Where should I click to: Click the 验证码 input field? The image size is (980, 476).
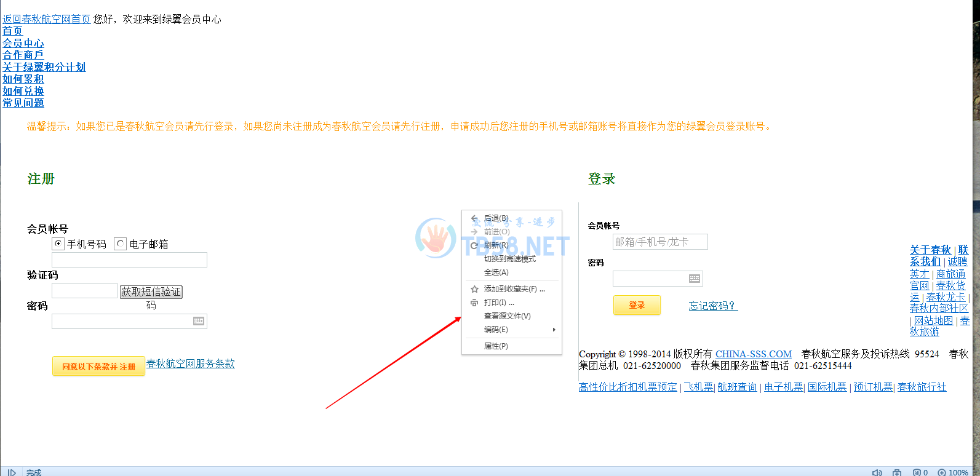(84, 290)
